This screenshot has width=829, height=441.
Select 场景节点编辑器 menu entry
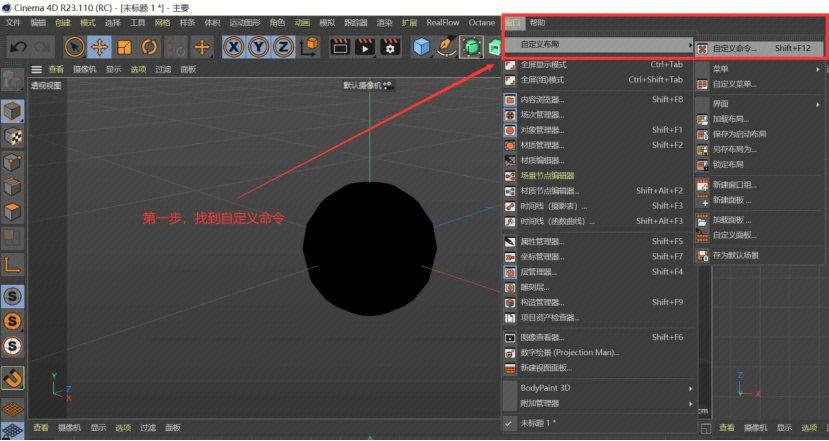coord(598,176)
